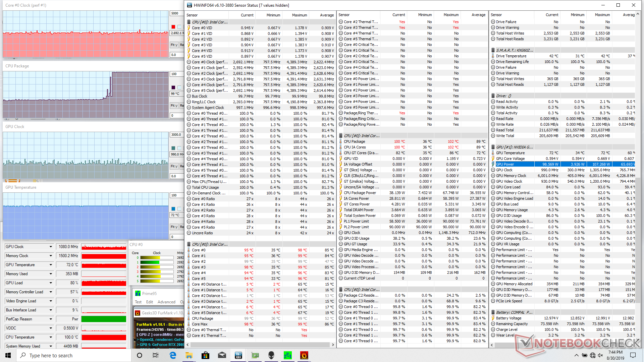Viewport: 644px width, 362px height.
Task: Click the Prime95 window icon
Action: pos(138,293)
